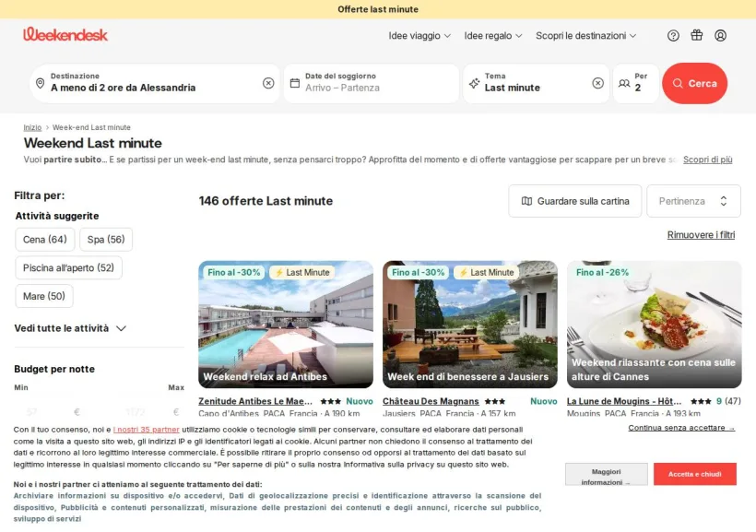The image size is (756, 532).
Task: Open Scopri le destinazioni menu
Action: click(585, 36)
